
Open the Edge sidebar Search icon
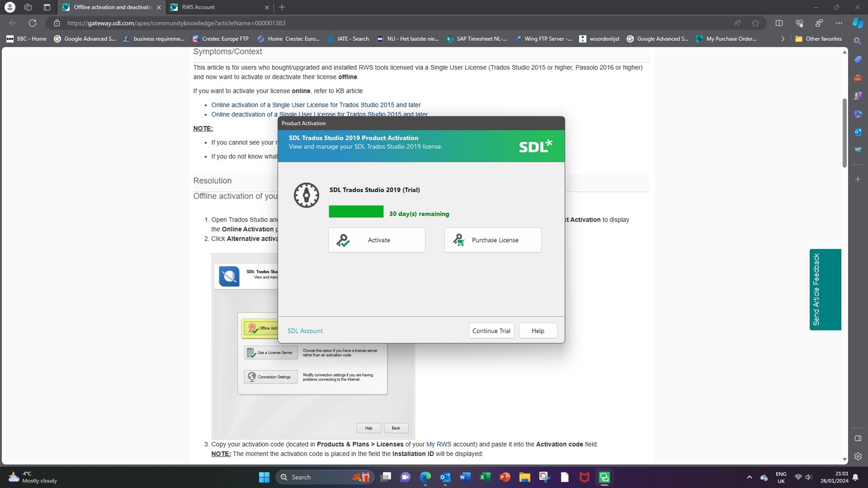pos(858,41)
